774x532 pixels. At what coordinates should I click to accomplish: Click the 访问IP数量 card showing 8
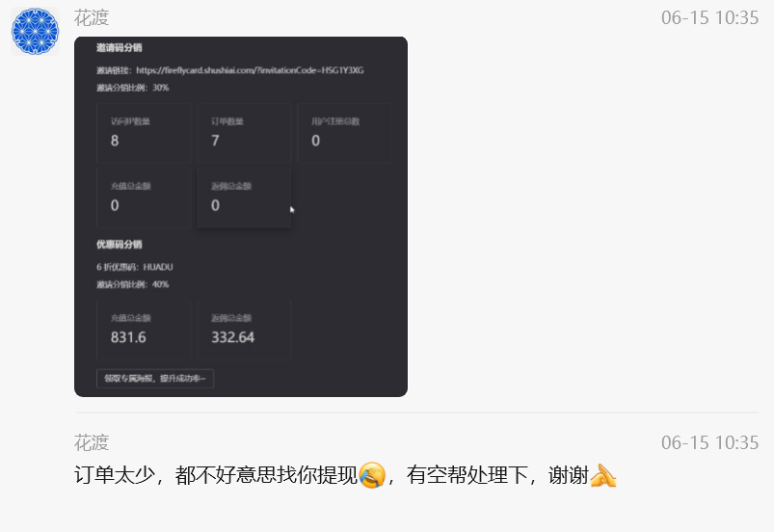[x=144, y=133]
